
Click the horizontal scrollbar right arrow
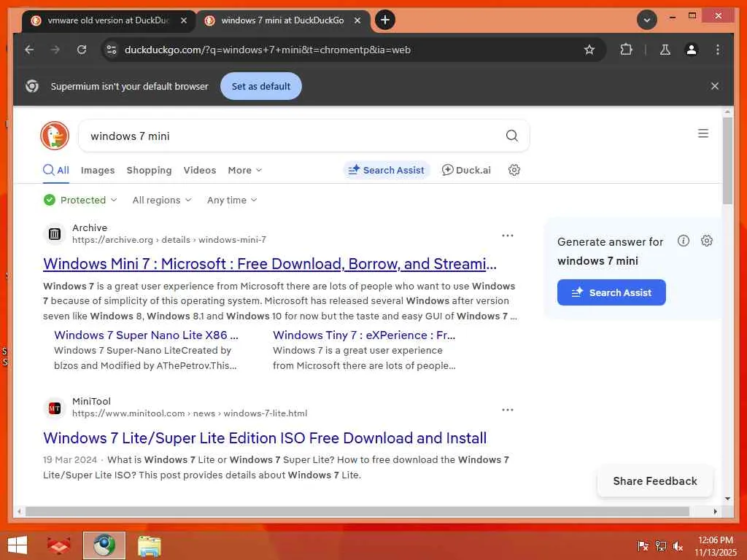pyautogui.click(x=715, y=511)
